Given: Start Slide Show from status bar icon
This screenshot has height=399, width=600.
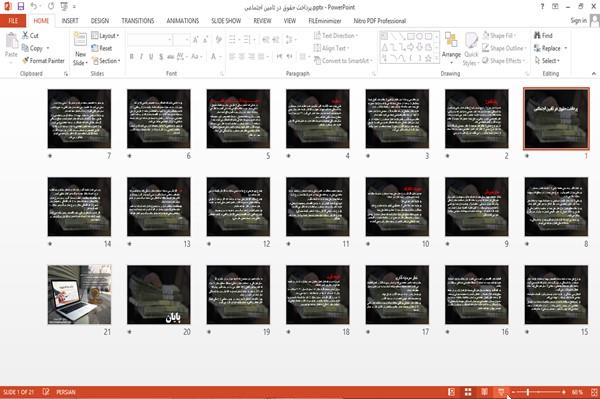Looking at the screenshot, I should [501, 392].
